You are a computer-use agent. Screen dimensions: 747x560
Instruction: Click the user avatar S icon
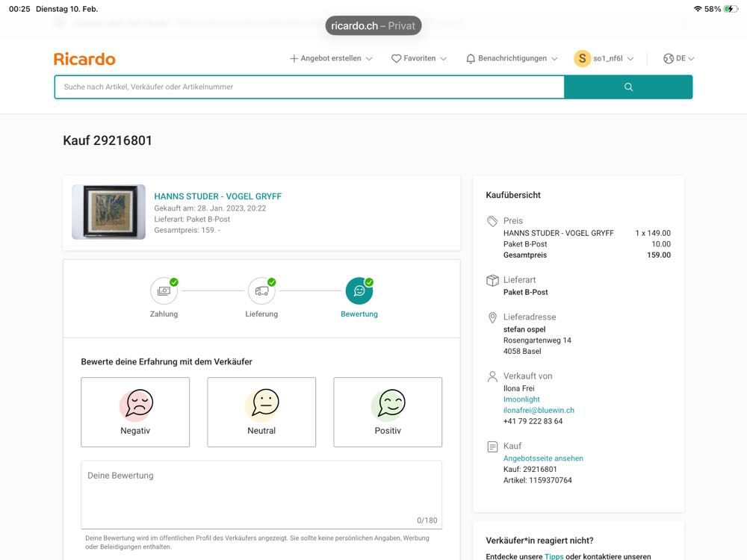point(582,58)
